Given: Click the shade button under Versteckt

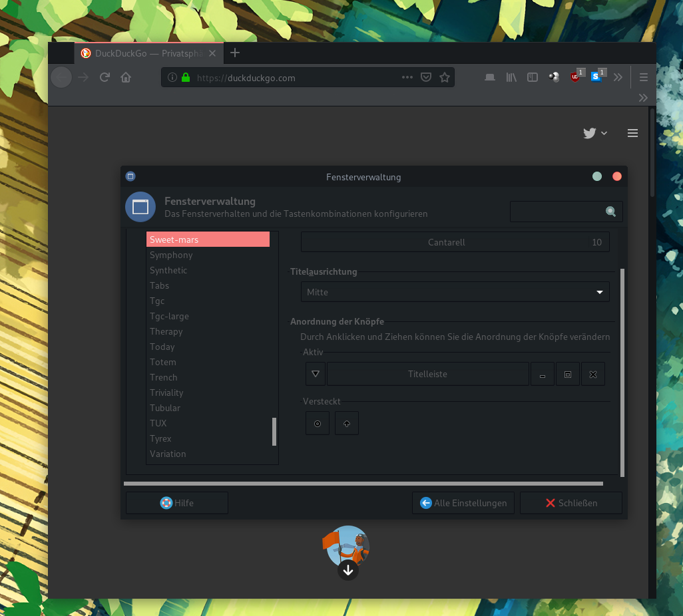Looking at the screenshot, I should click(346, 422).
